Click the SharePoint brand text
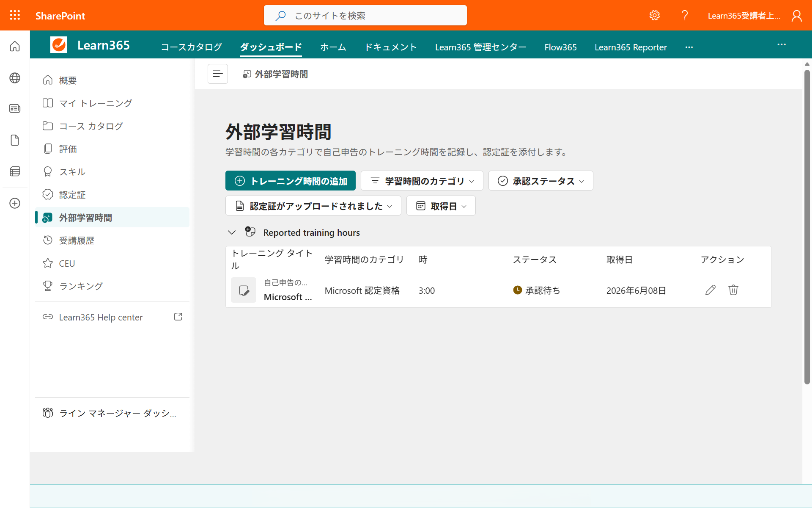The image size is (812, 508). click(x=60, y=16)
